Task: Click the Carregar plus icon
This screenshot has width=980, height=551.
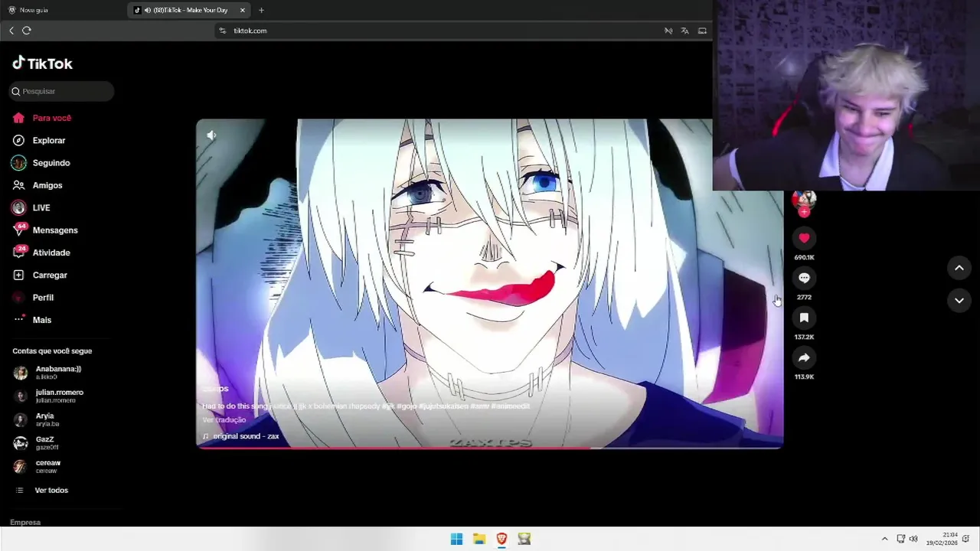Action: click(18, 275)
